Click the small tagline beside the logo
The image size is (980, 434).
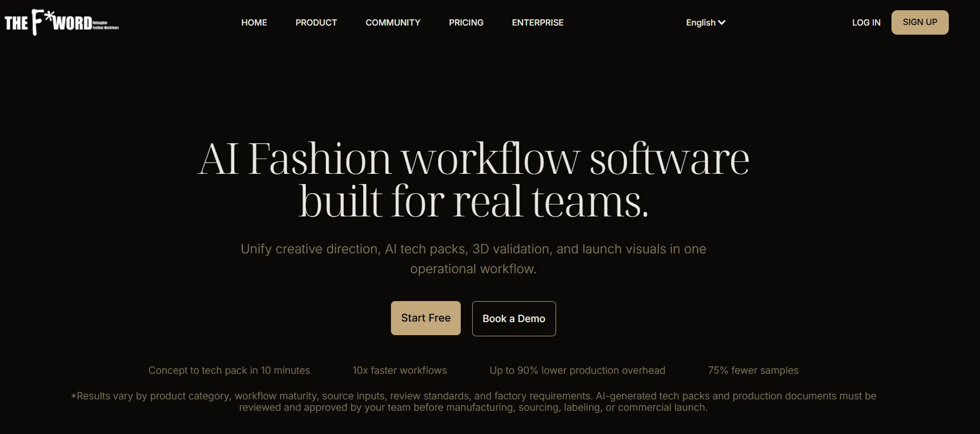click(x=106, y=26)
